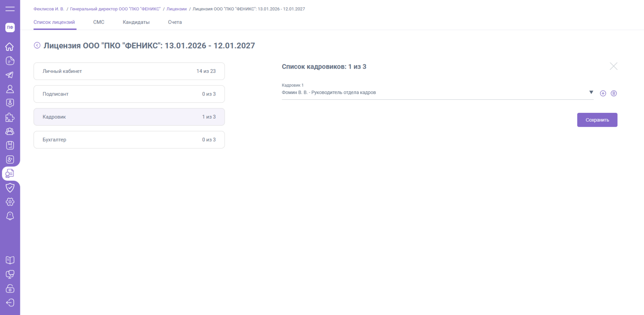Open settings gear in sidebar
The width and height of the screenshot is (644, 315).
tap(10, 202)
